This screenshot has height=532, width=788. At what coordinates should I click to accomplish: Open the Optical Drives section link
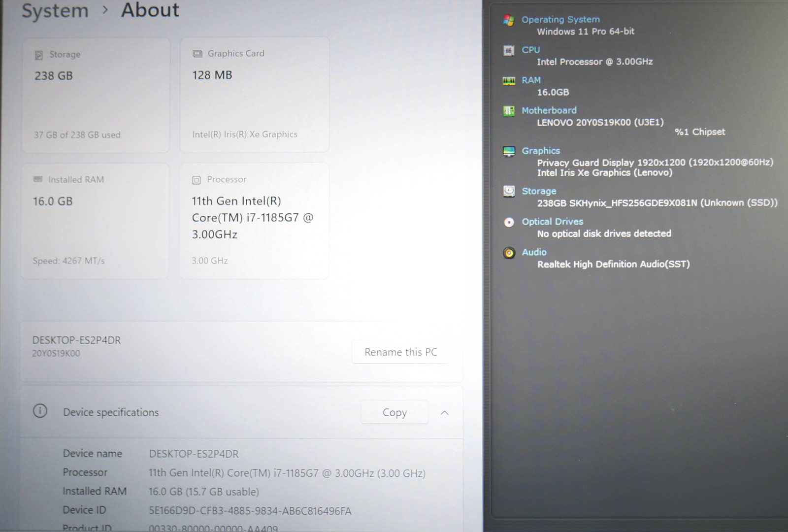pyautogui.click(x=553, y=222)
